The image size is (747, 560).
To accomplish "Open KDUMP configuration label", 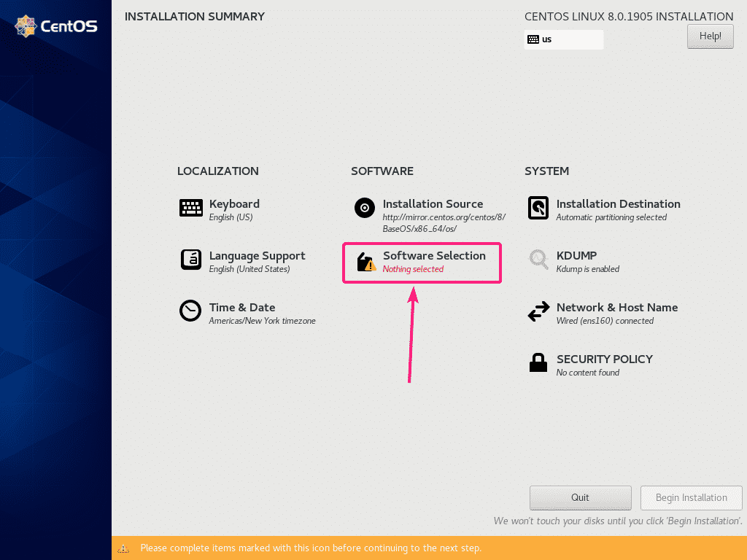I will coord(576,256).
